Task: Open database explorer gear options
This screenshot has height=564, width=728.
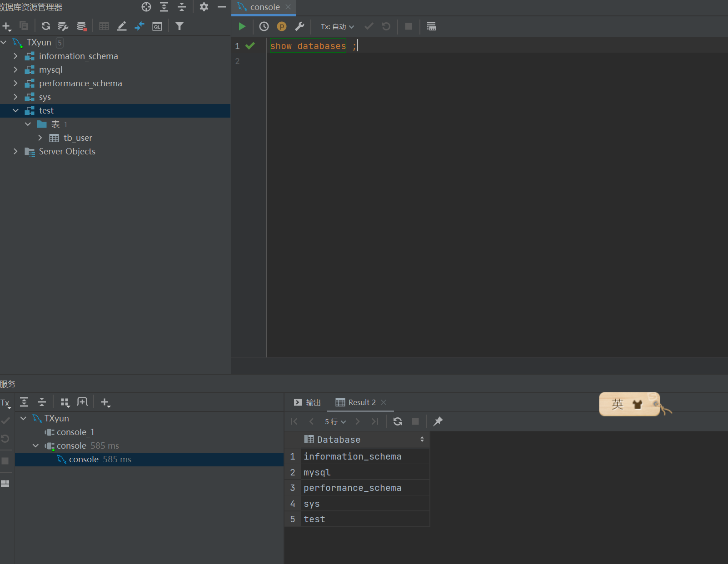Action: tap(204, 7)
